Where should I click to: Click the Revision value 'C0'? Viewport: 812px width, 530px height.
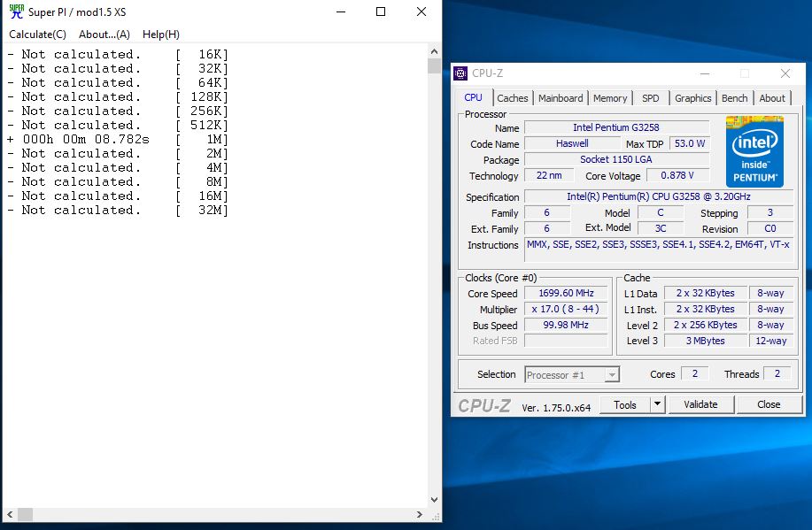[770, 229]
